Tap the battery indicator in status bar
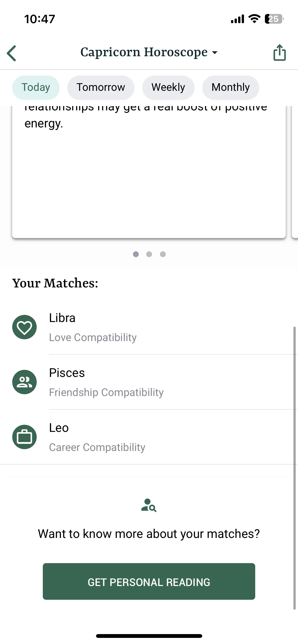This screenshot has width=298, height=644. point(274,19)
